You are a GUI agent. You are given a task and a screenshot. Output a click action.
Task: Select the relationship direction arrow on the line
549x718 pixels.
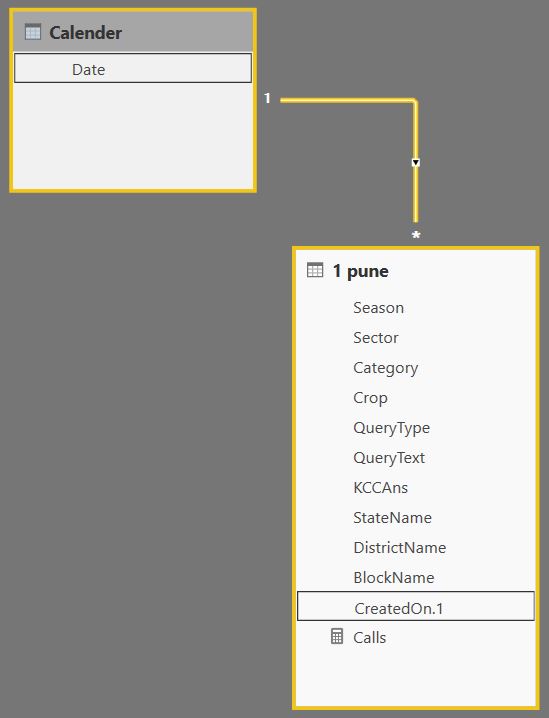point(416,163)
